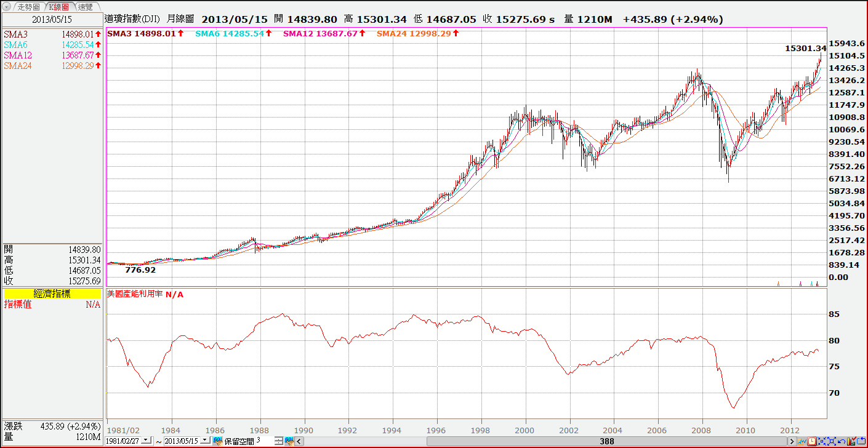Click the 月線圖 period label

point(180,19)
